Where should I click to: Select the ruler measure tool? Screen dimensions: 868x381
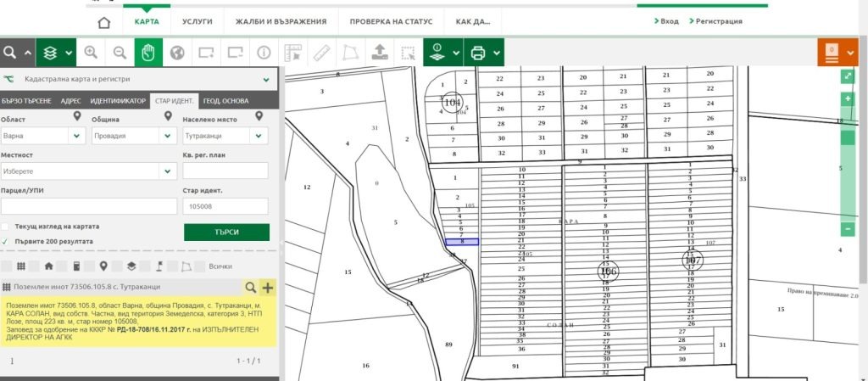[321, 53]
